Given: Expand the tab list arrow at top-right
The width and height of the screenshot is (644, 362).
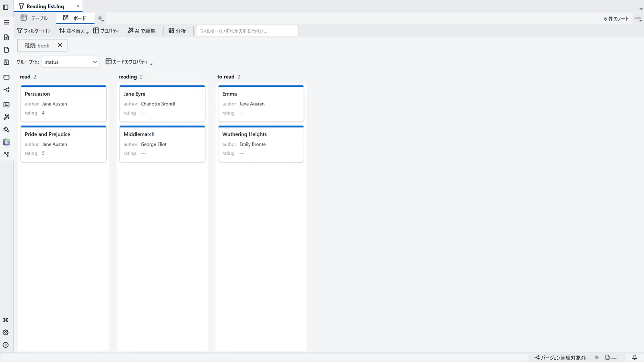Looking at the screenshot, I should tap(641, 9).
